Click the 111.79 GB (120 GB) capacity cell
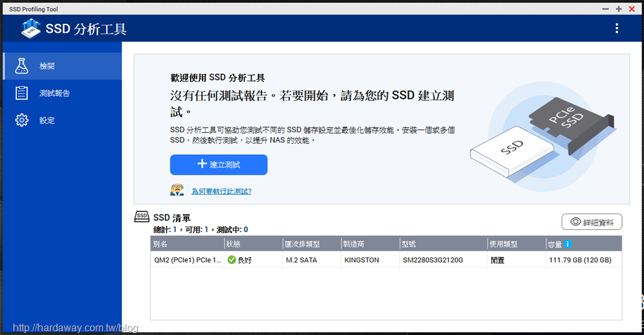This screenshot has height=335, width=644. [584, 260]
